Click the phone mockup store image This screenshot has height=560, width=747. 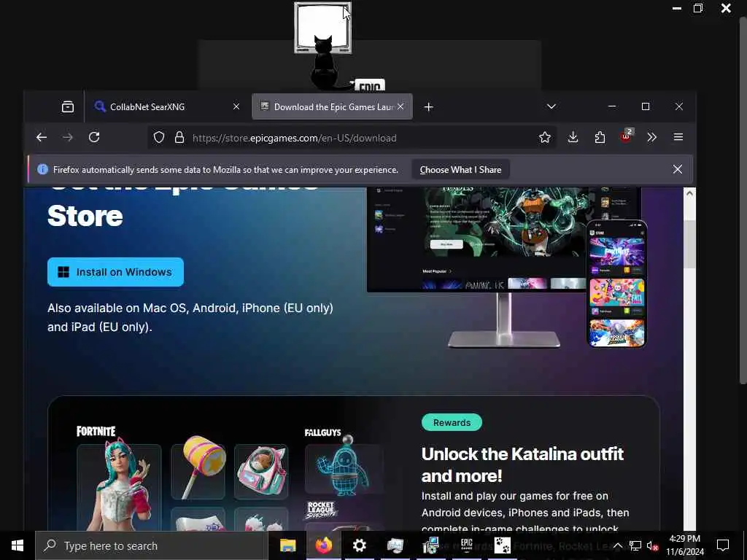click(616, 284)
